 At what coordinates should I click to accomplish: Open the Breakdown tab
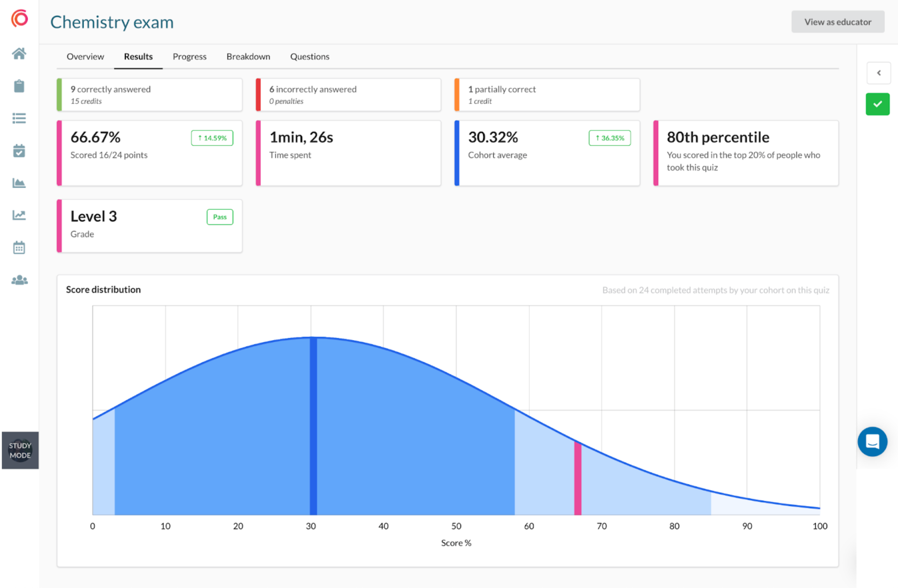coord(248,57)
